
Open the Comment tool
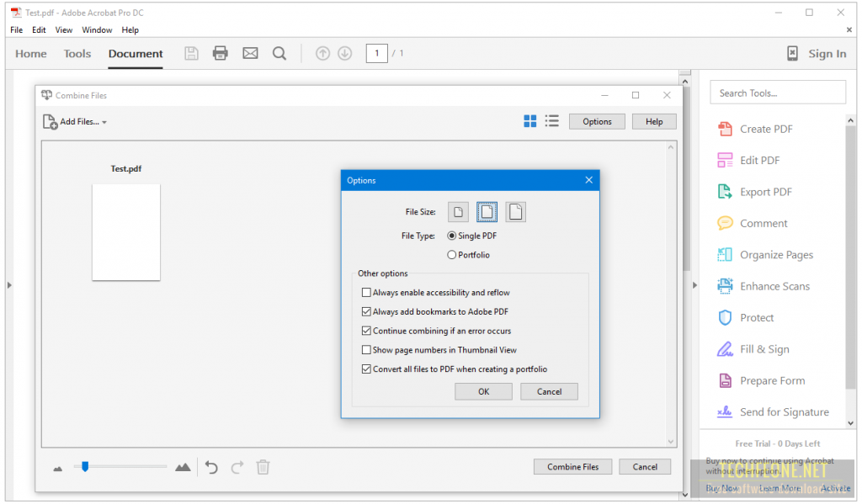(x=753, y=223)
